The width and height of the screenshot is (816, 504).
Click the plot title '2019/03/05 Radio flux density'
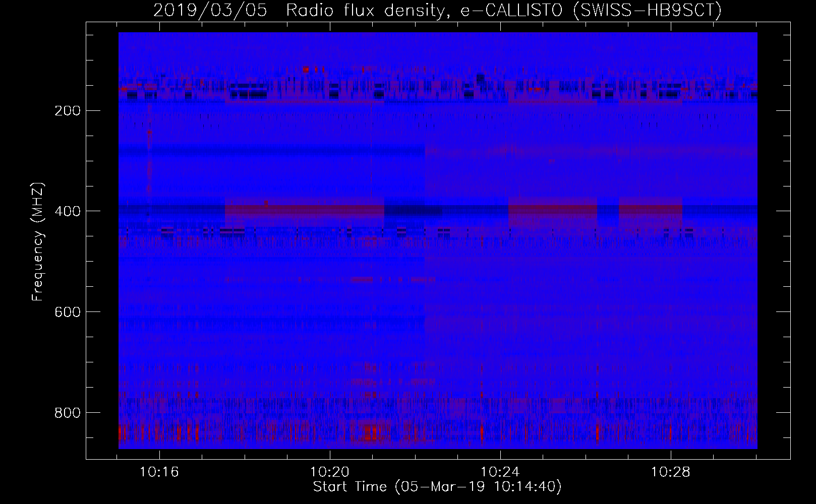point(301,11)
